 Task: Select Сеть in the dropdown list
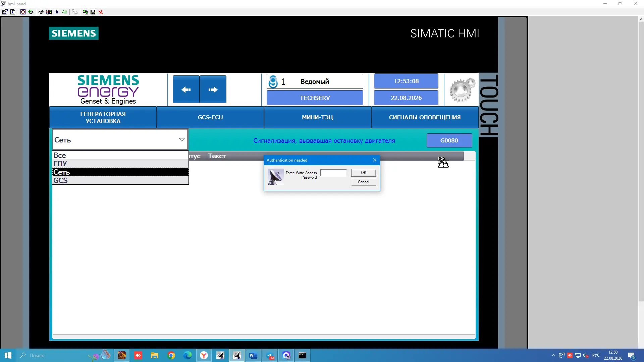120,172
